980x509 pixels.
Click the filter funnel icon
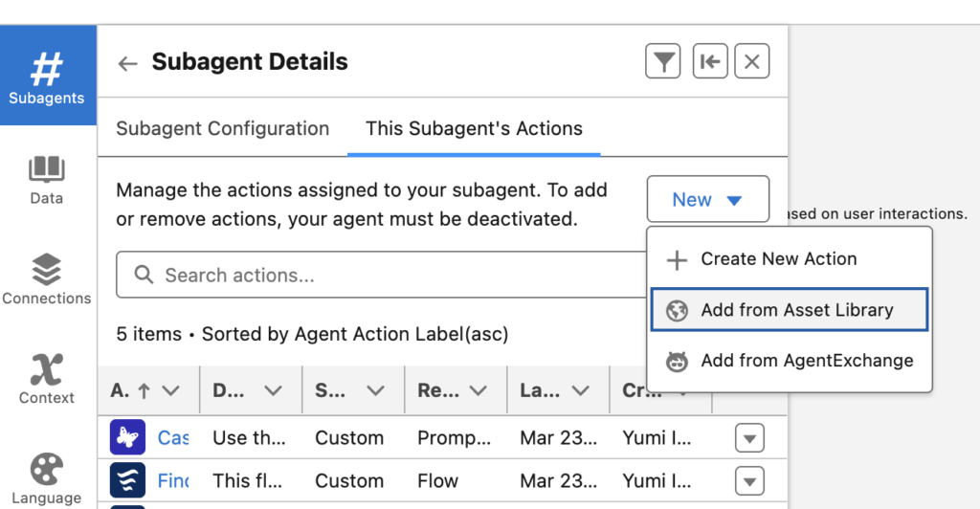pyautogui.click(x=662, y=61)
